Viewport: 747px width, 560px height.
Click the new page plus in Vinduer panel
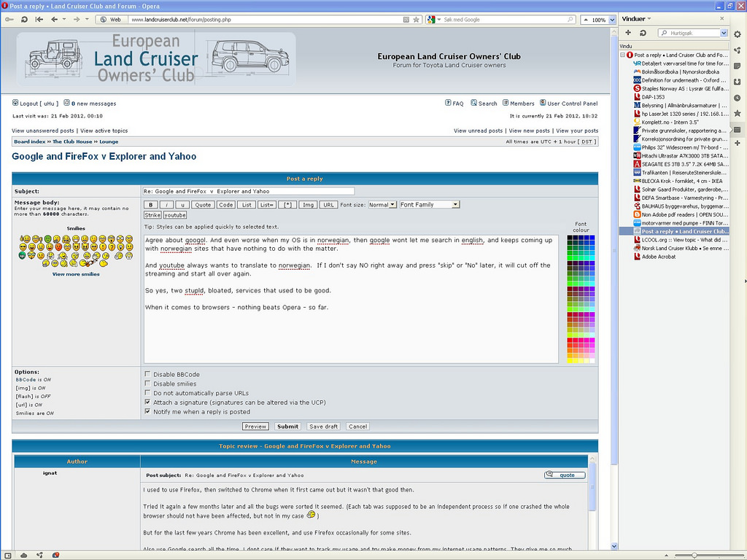click(x=628, y=32)
